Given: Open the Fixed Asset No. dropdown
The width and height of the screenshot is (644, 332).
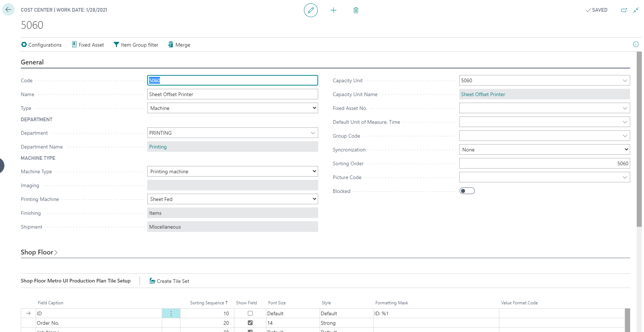Looking at the screenshot, I should pos(625,108).
